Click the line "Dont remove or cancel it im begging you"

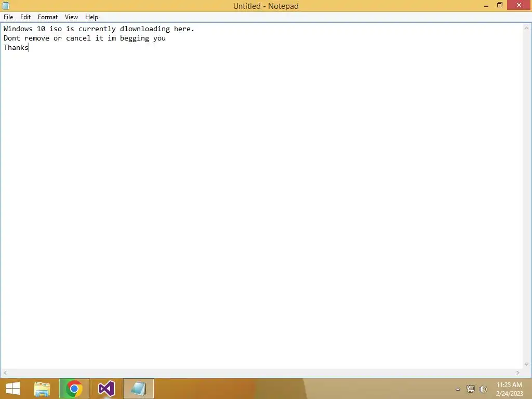pos(85,38)
